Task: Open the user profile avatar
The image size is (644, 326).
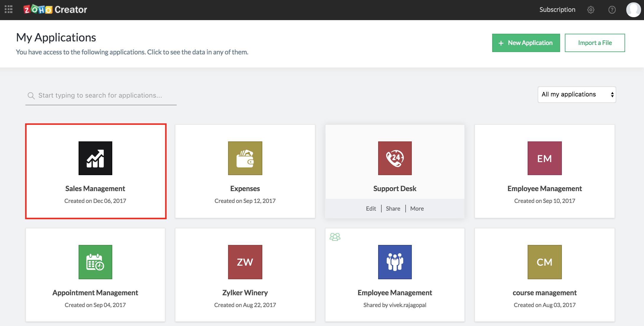Action: [633, 10]
